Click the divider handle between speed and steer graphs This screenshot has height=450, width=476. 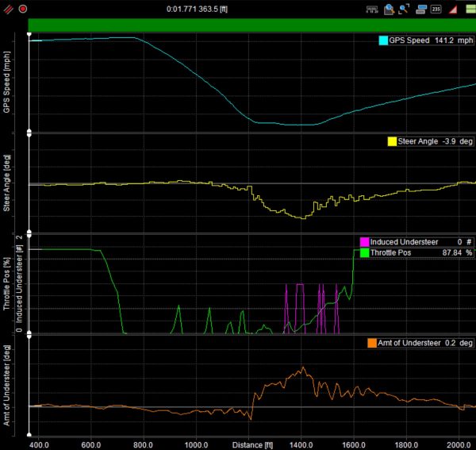point(29,133)
